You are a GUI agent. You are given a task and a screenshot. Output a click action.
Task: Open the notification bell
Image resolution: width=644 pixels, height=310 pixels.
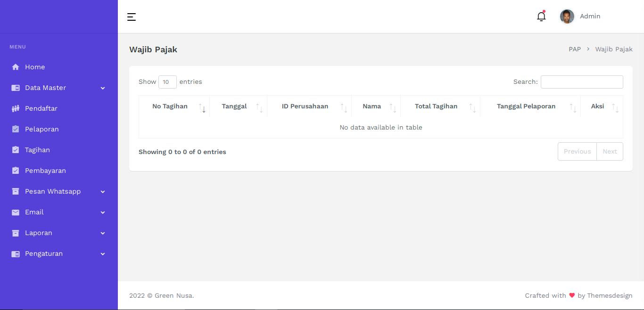[x=541, y=16]
